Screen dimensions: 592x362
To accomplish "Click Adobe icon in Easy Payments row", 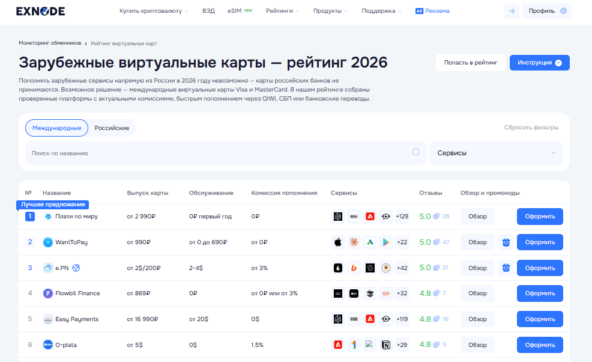I will pos(370,319).
